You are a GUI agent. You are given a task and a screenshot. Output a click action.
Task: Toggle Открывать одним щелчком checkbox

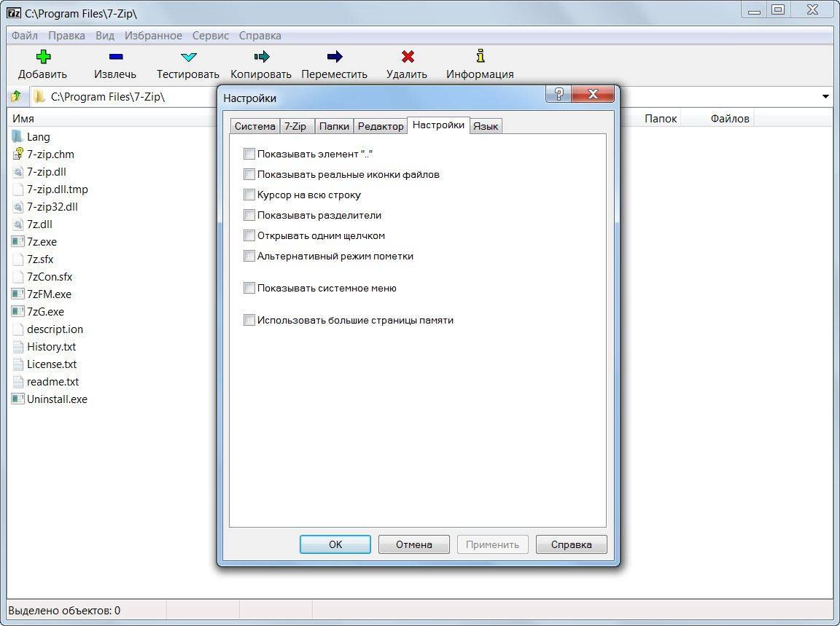pyautogui.click(x=249, y=235)
